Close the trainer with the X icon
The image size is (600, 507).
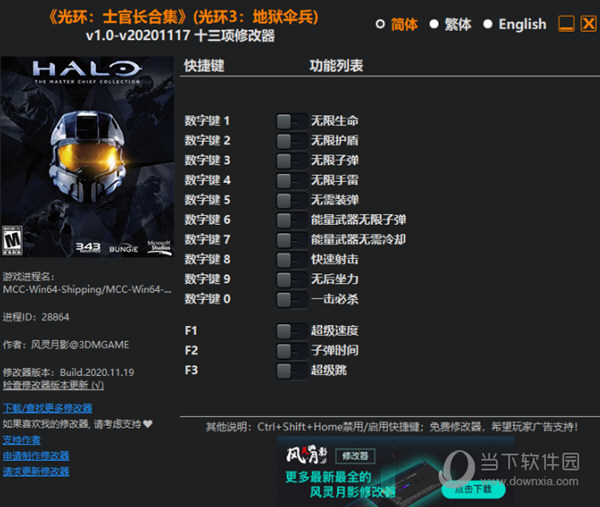[x=589, y=24]
